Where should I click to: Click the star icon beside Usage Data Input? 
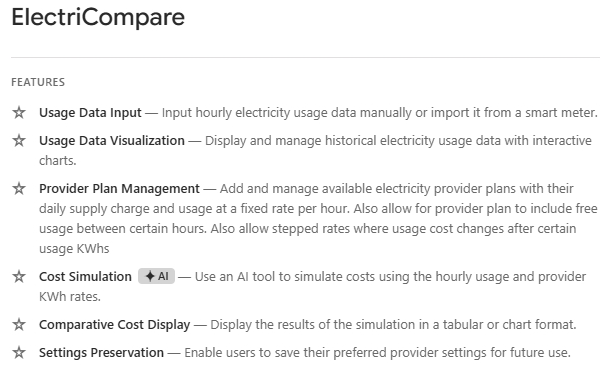click(19, 113)
